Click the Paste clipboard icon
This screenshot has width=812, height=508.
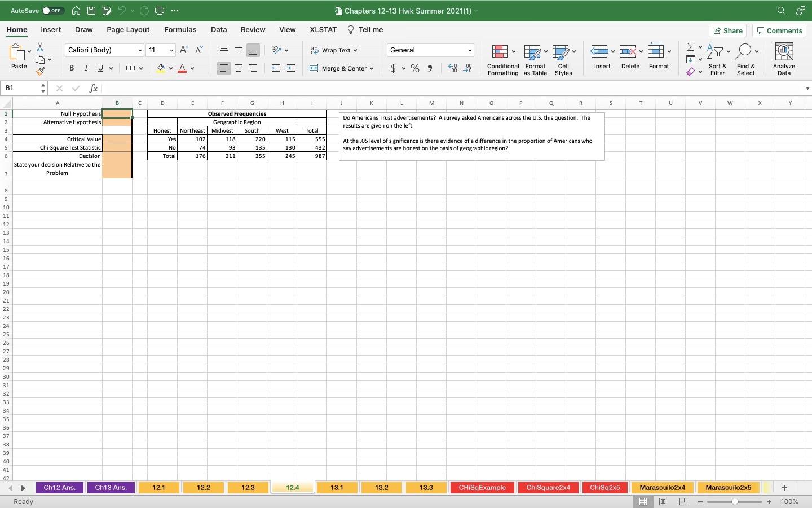click(x=19, y=52)
